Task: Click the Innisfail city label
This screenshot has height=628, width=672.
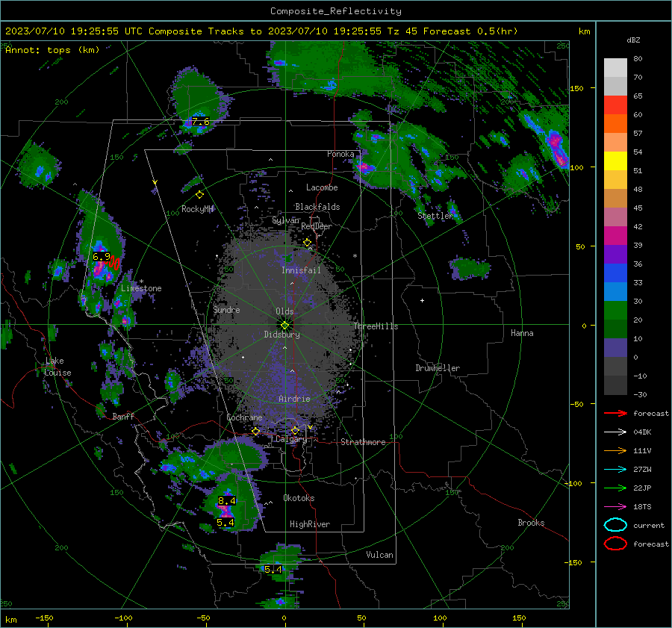Action: pyautogui.click(x=301, y=270)
